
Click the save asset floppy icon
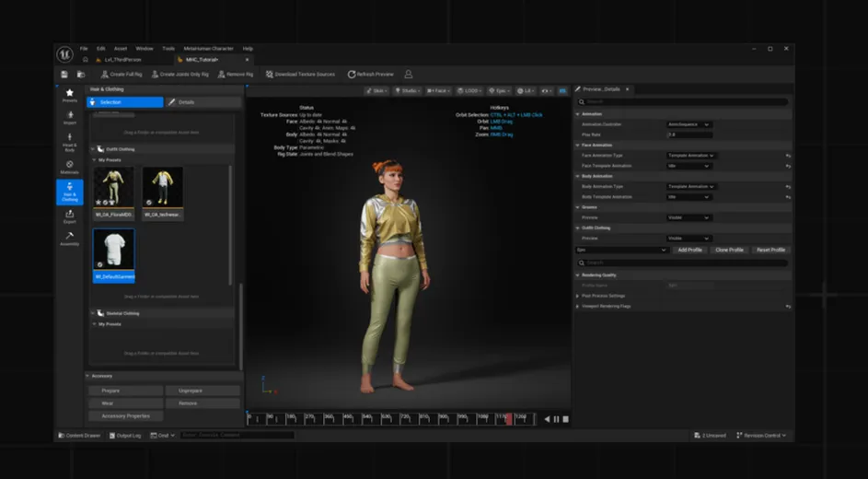tap(64, 75)
